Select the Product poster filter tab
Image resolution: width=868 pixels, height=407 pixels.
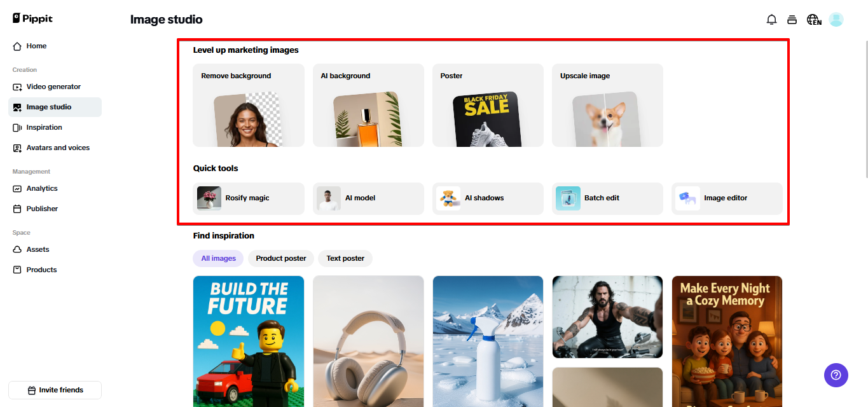coord(281,258)
